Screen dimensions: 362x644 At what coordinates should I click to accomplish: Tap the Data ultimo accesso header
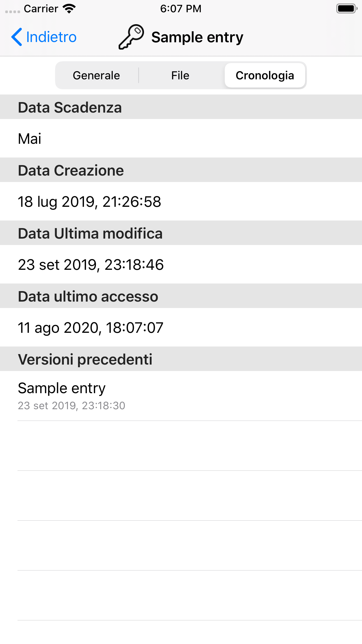[x=88, y=296]
